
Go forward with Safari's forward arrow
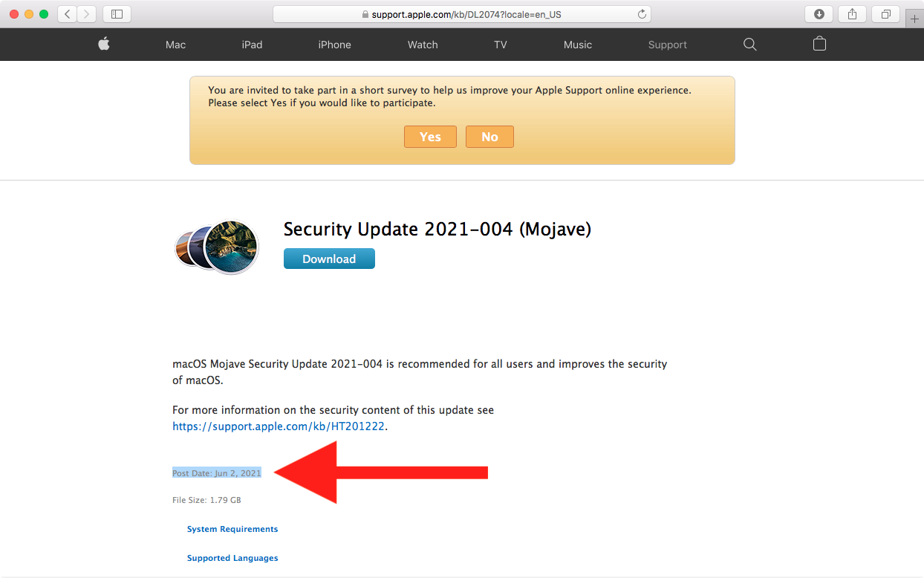click(x=87, y=14)
